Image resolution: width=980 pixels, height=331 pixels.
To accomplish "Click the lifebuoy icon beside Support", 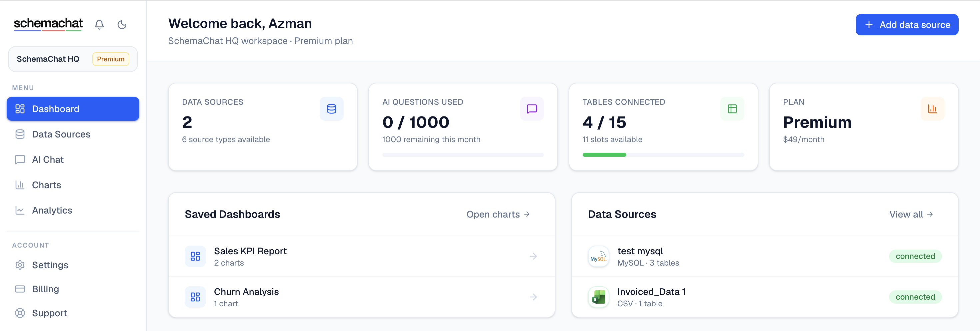I will (x=20, y=313).
